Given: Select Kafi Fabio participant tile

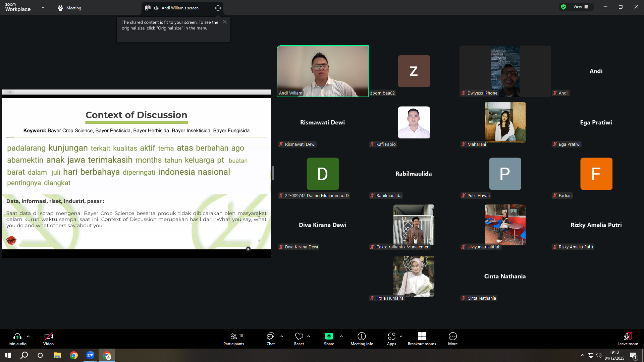Looking at the screenshot, I should point(414,122).
